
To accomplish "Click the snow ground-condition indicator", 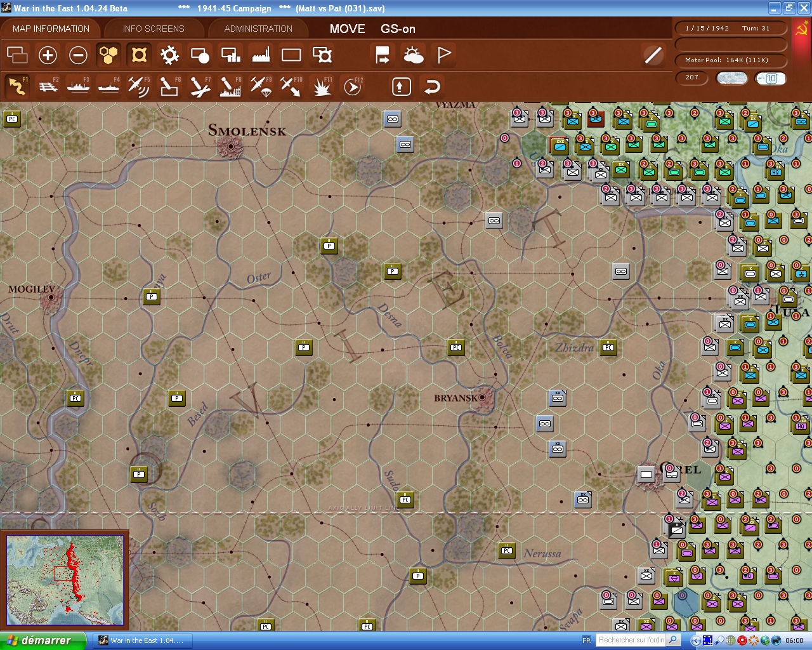I will coord(731,78).
